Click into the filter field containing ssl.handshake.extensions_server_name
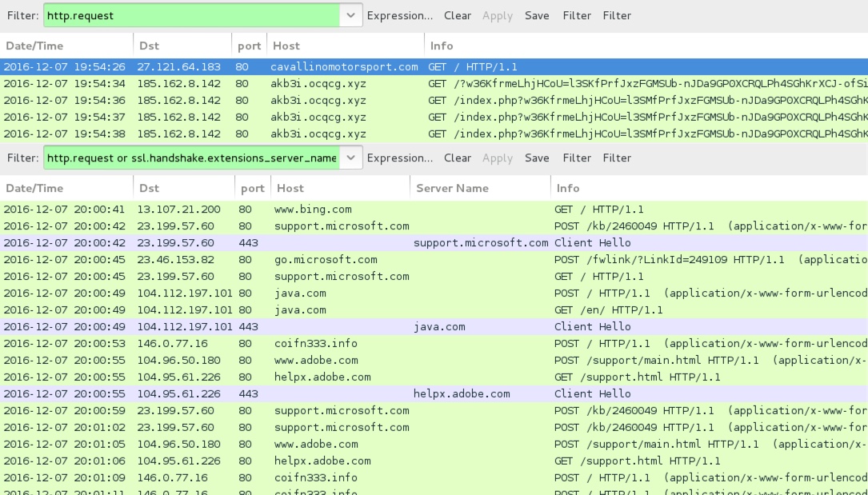The image size is (868, 495). pyautogui.click(x=191, y=158)
